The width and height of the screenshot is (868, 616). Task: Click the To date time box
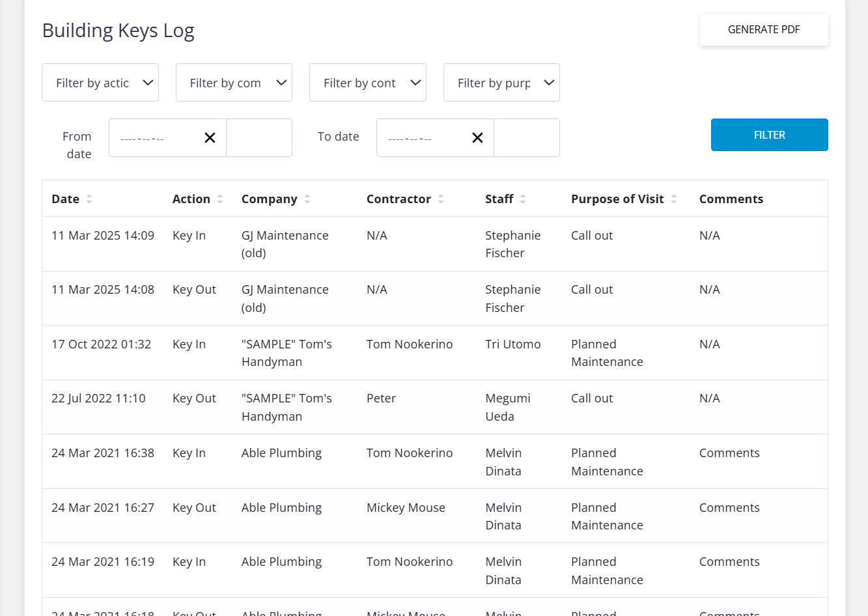[527, 138]
